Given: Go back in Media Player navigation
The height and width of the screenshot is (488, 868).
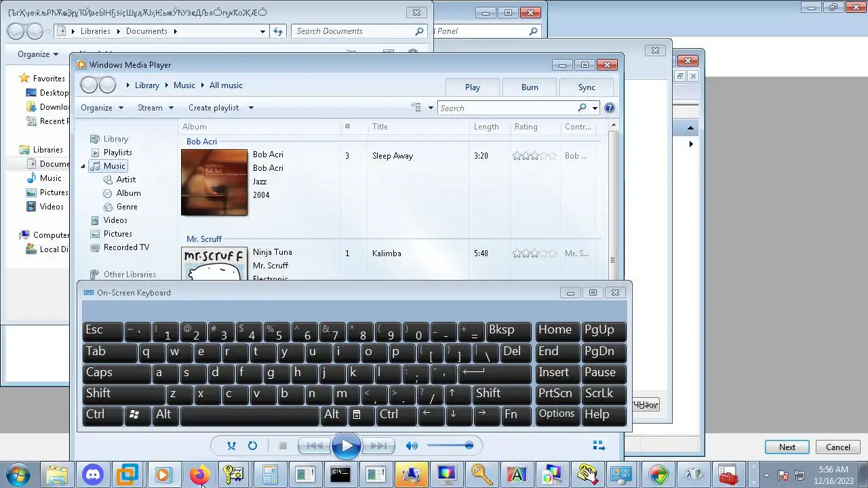Looking at the screenshot, I should point(89,85).
